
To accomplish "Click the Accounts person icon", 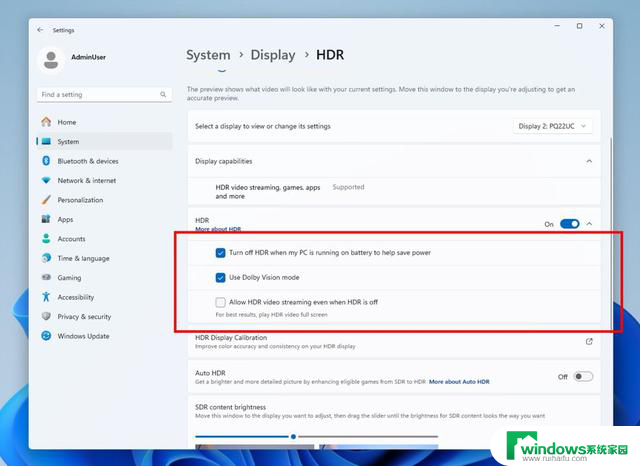I will coord(46,238).
